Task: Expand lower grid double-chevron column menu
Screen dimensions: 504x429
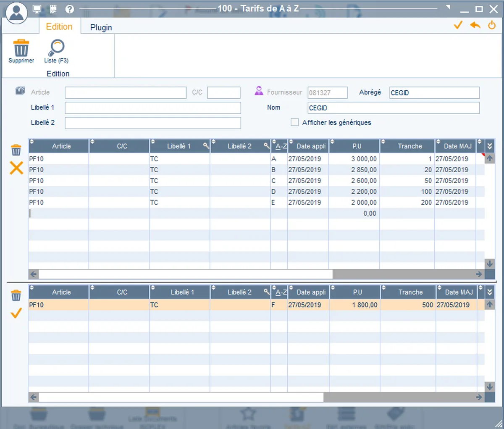Action: [490, 292]
